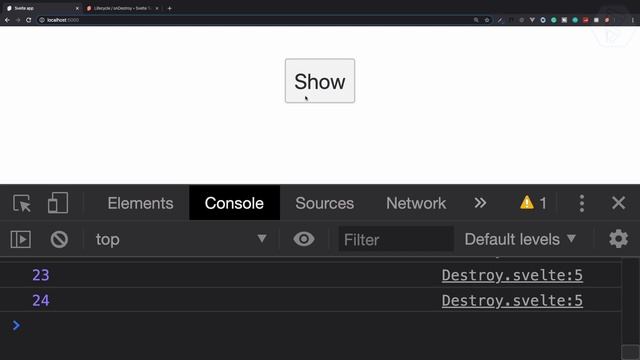Toggle the device toolbar icon
This screenshot has height=360, width=640.
point(58,203)
